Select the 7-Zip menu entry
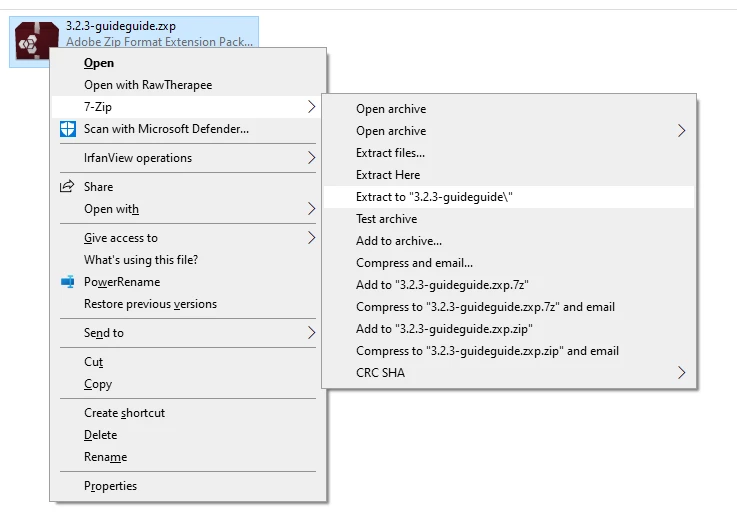The height and width of the screenshot is (531, 737). 188,107
